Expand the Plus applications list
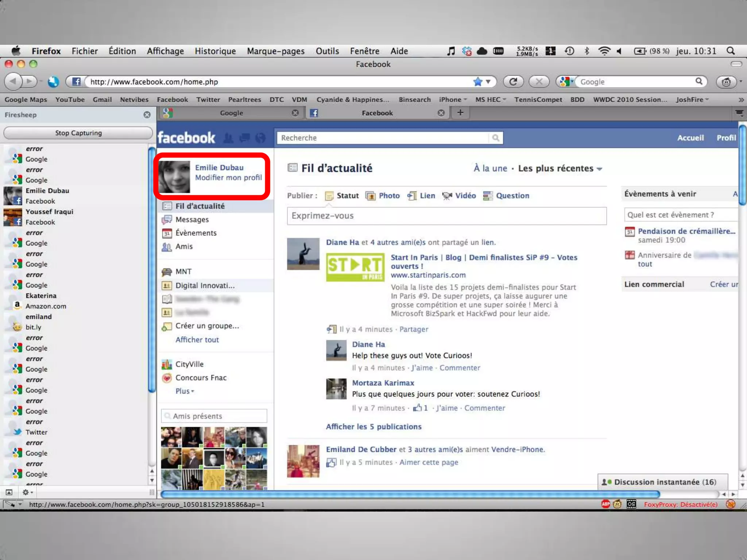Viewport: 747px width, 560px height. pos(185,391)
